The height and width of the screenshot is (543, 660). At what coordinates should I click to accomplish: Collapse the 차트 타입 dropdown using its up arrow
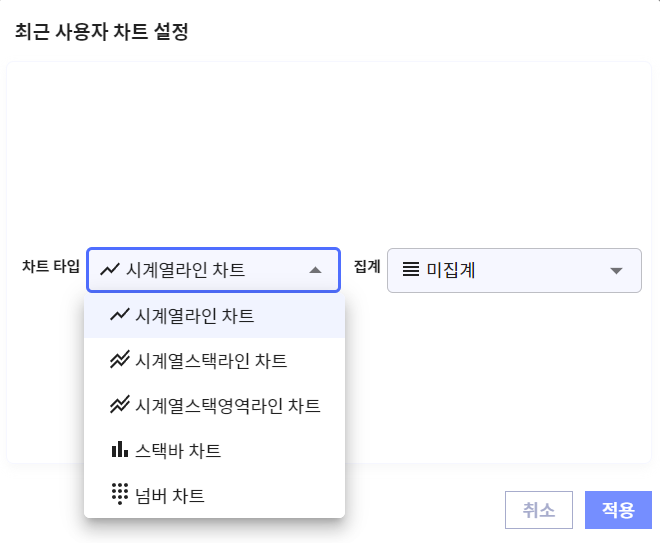point(316,270)
